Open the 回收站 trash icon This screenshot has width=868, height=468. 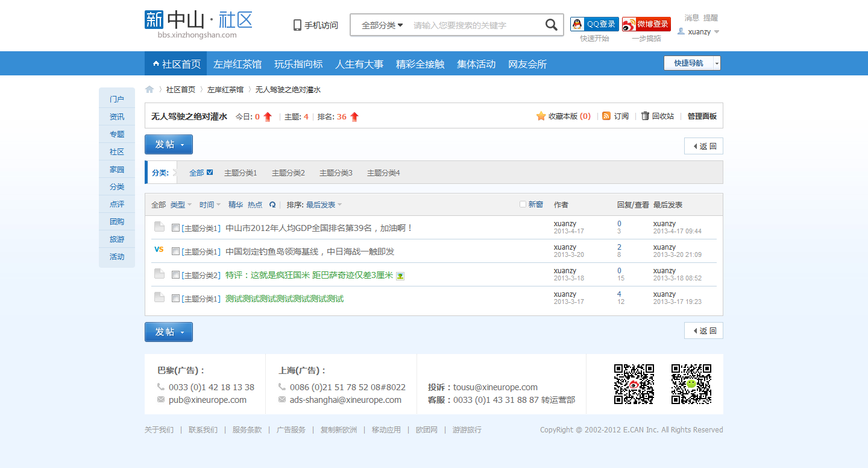[645, 116]
